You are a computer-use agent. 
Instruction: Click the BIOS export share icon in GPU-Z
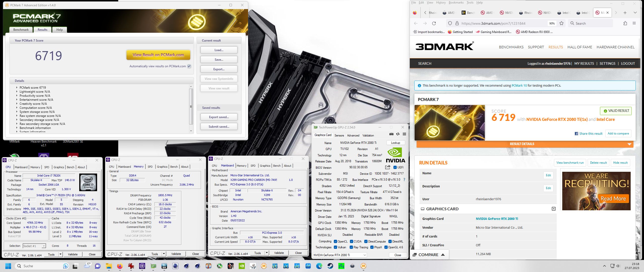point(388,167)
